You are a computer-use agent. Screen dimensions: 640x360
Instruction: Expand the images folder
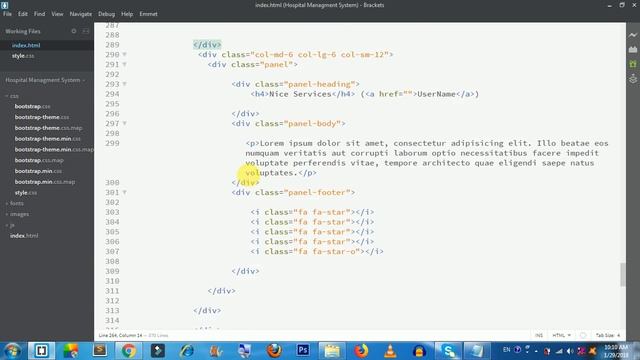click(17, 214)
